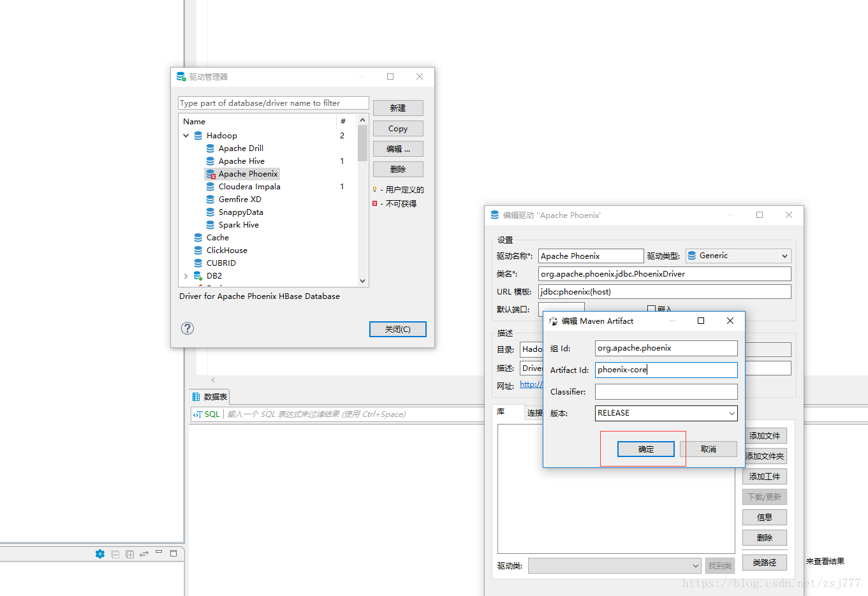Click the 信息 button
Image resolution: width=868 pixels, height=596 pixels.
tap(765, 518)
